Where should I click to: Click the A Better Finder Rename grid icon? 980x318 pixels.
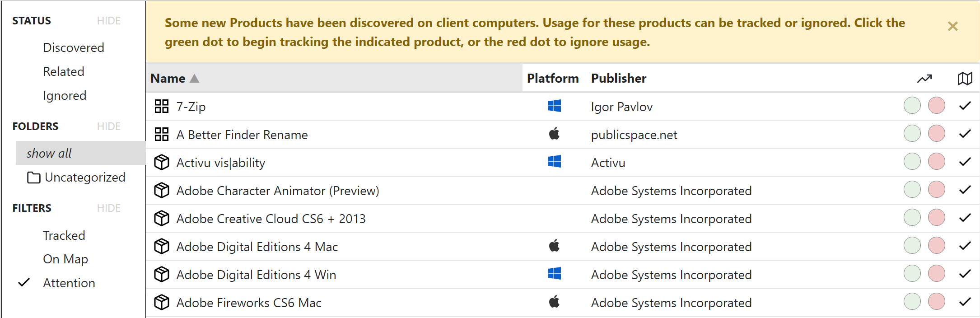161,134
